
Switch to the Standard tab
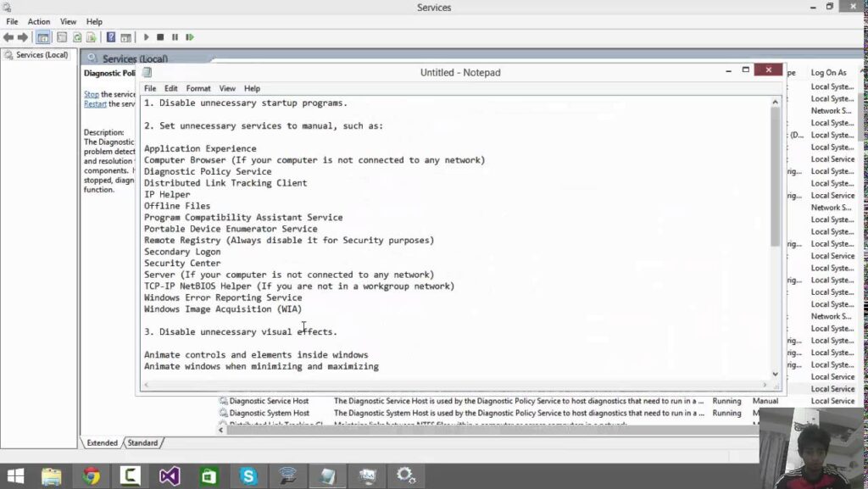pyautogui.click(x=142, y=442)
